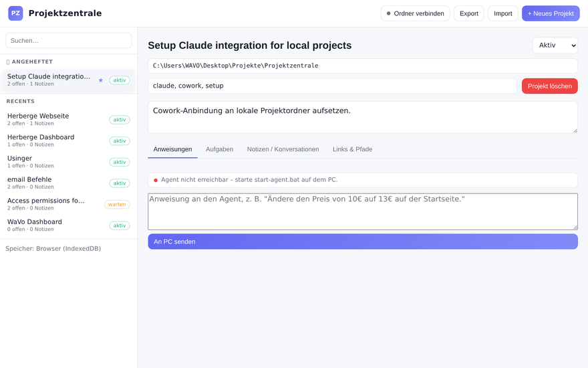Open the Access permissions project

(69, 204)
